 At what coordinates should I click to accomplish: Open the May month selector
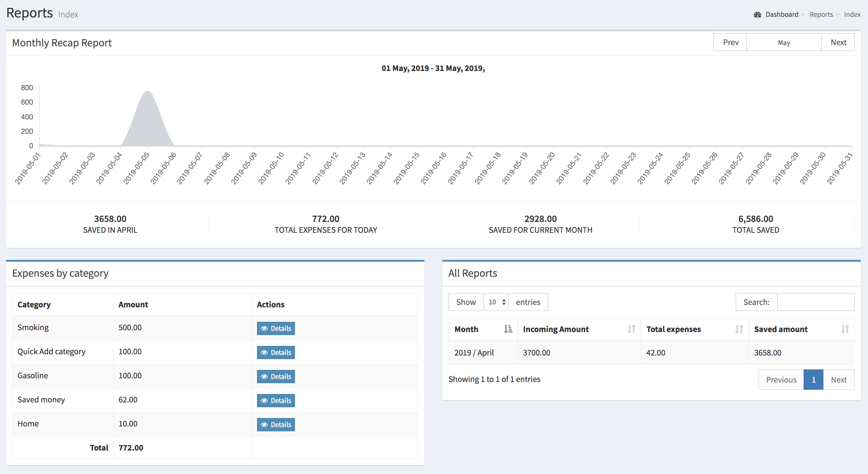coord(784,42)
